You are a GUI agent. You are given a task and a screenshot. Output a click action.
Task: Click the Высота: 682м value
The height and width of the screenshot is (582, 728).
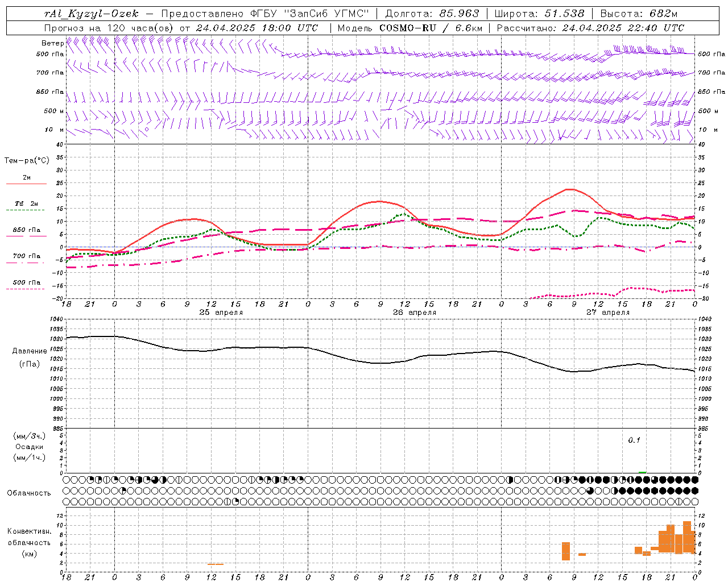[639, 14]
